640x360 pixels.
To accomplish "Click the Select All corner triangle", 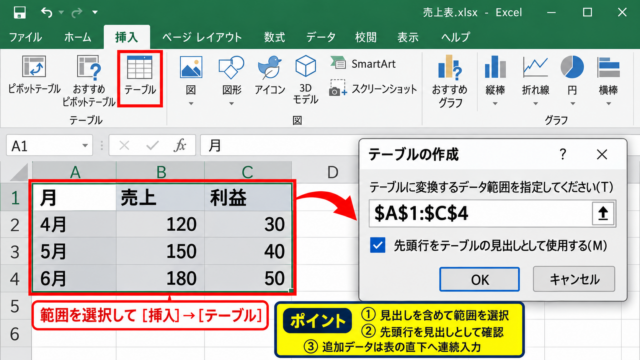I will pos(19,172).
